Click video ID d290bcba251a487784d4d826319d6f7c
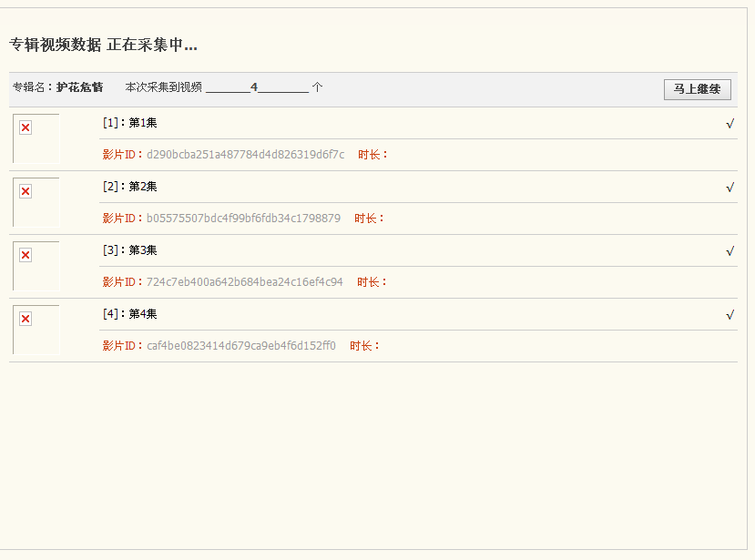This screenshot has height=560, width=755. (x=246, y=155)
